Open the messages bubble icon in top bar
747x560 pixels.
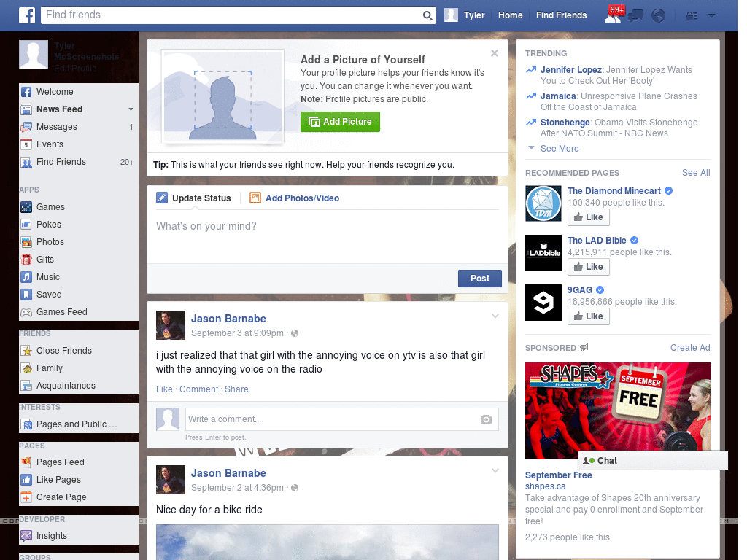635,16
